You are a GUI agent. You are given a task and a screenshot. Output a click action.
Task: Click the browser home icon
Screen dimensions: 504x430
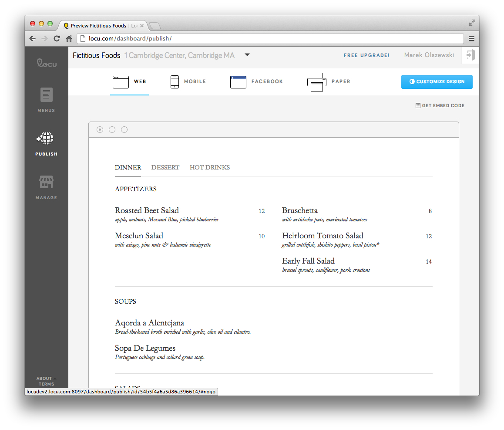pyautogui.click(x=69, y=39)
